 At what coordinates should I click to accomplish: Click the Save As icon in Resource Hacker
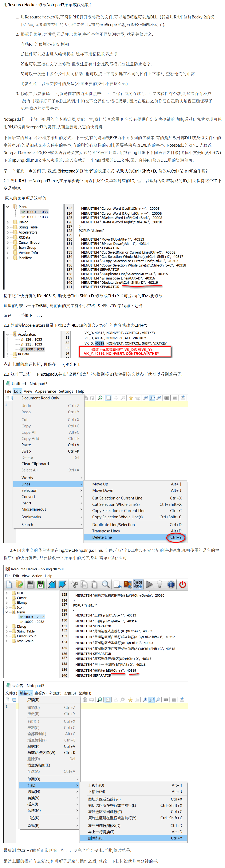tap(41, 584)
